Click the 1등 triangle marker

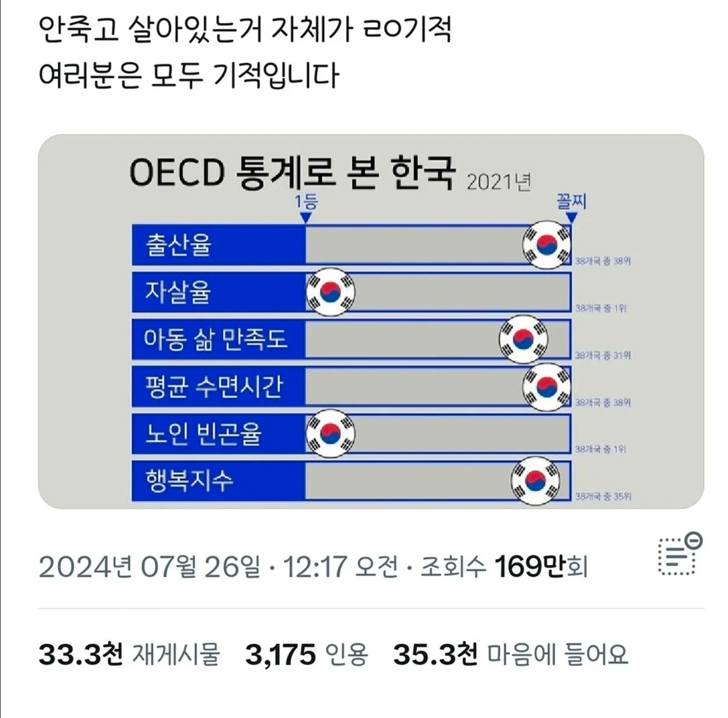click(305, 217)
